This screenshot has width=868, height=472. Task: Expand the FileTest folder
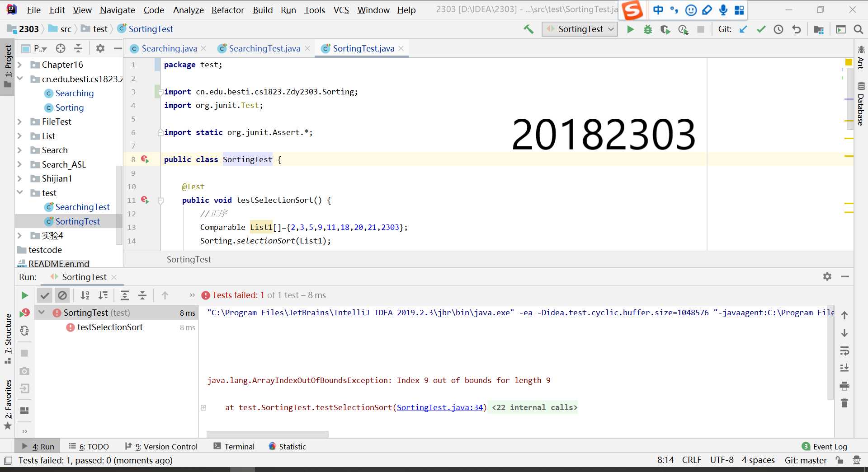tap(19, 122)
